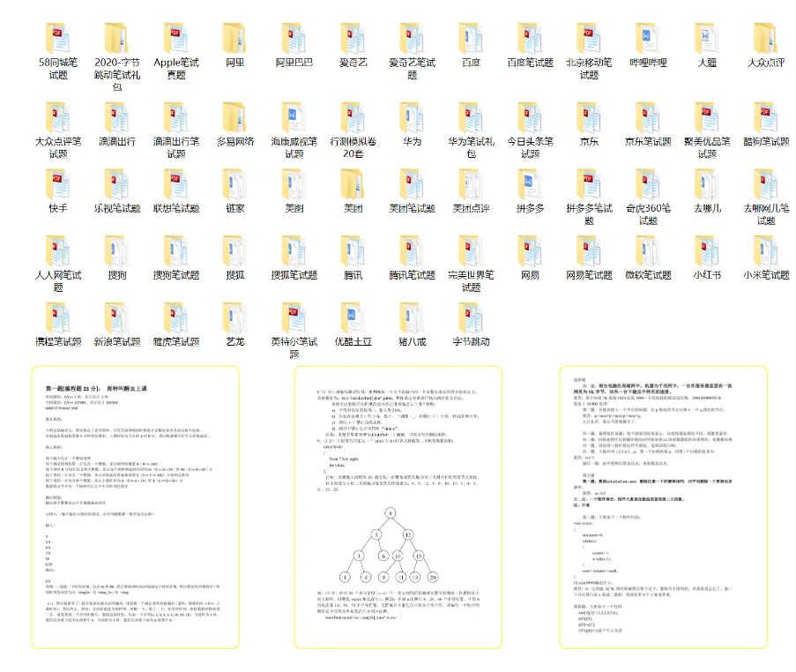Open the 滴滴出行笔试题 folder
796x672 pixels.
[x=176, y=117]
